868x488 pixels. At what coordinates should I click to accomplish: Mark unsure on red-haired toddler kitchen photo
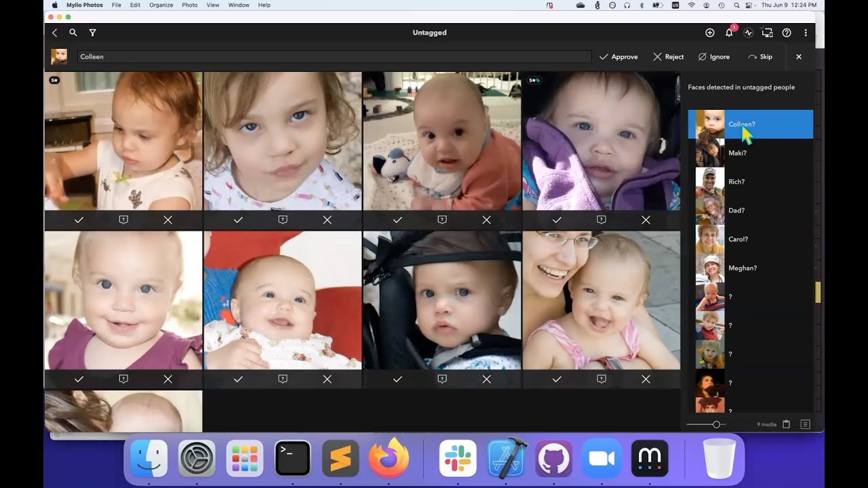[123, 220]
